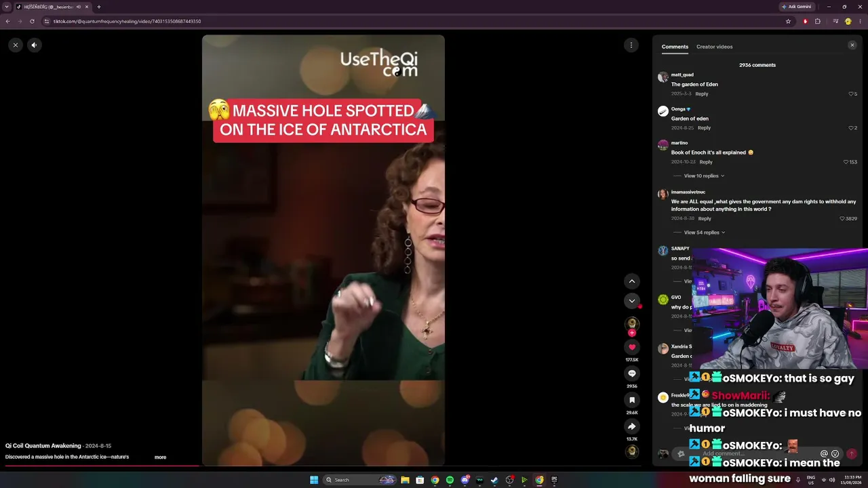The width and height of the screenshot is (868, 488).
Task: Open Oenga's profile avatar
Action: [663, 111]
